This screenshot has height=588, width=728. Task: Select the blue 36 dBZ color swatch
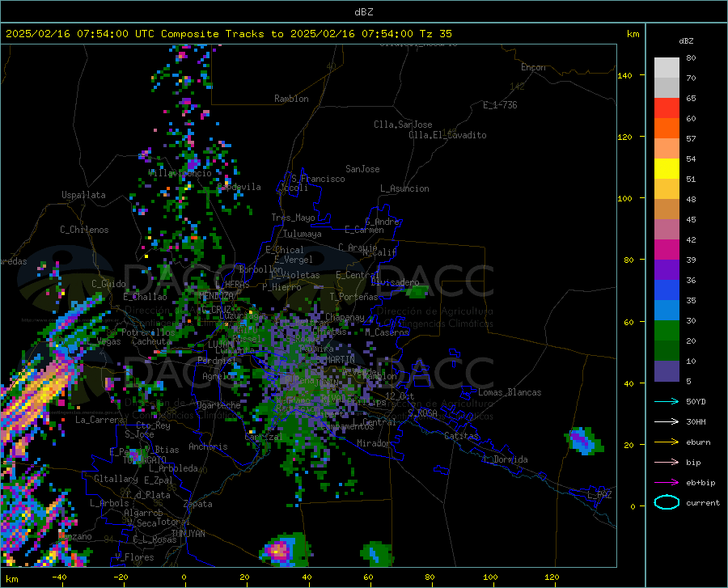667,290
